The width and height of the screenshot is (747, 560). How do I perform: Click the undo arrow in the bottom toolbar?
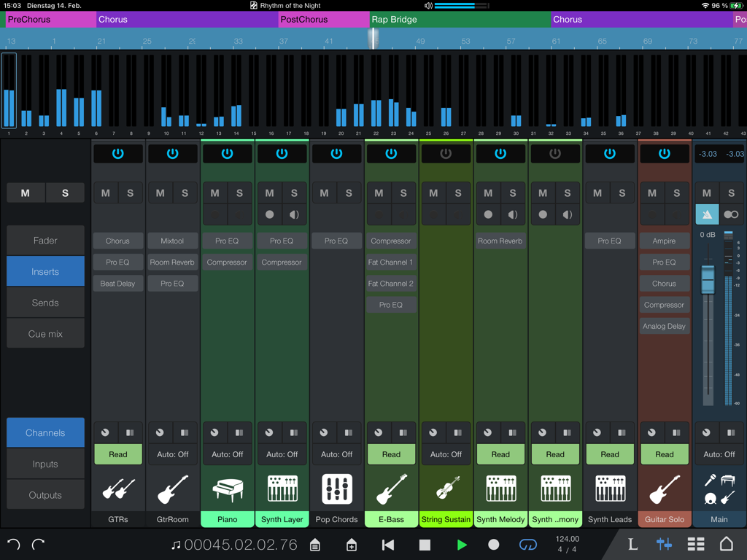15,544
